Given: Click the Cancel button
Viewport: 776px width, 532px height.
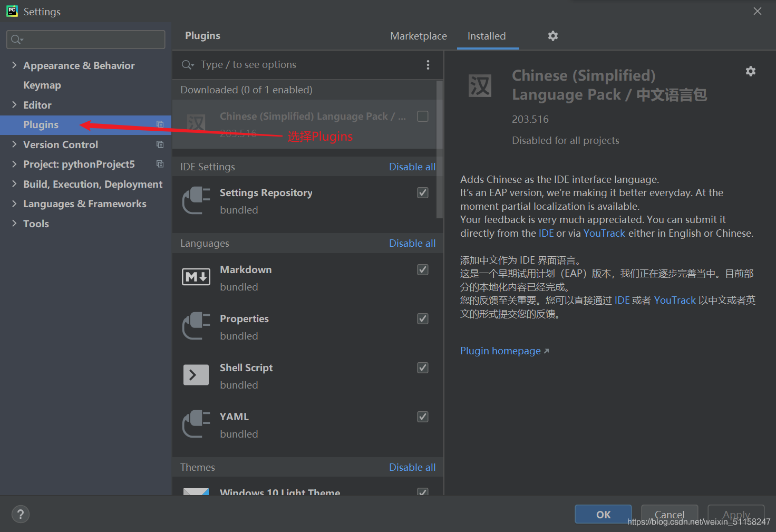Looking at the screenshot, I should click(670, 515).
